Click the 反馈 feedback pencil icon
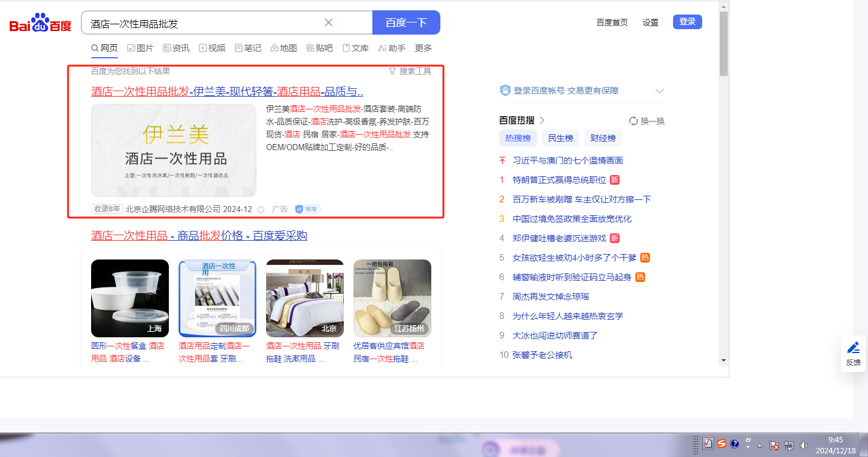This screenshot has width=868, height=457. 853,348
